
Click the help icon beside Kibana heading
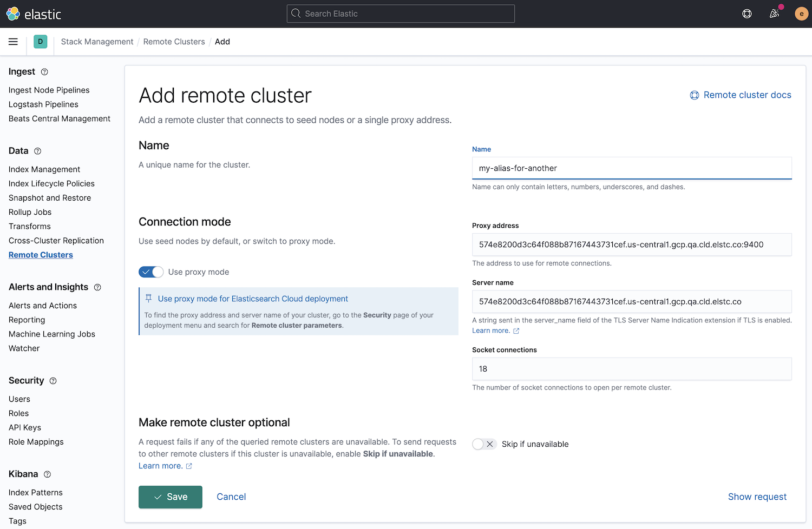coord(47,474)
